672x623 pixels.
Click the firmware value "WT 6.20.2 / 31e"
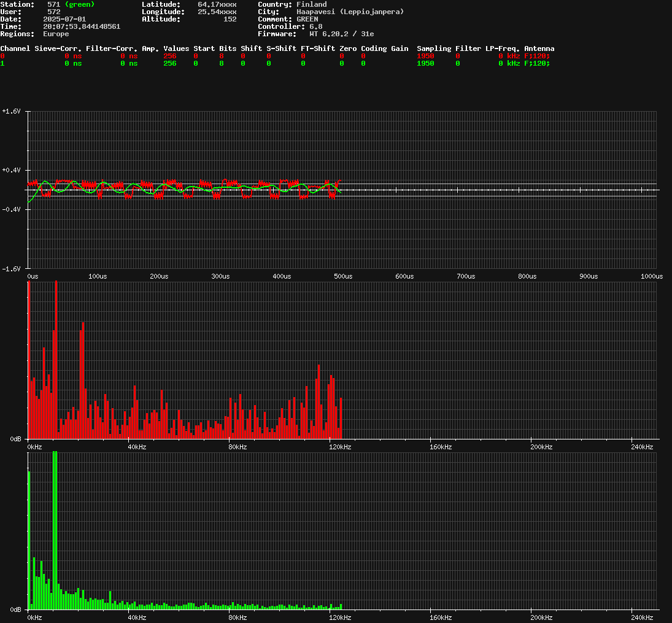pos(342,33)
